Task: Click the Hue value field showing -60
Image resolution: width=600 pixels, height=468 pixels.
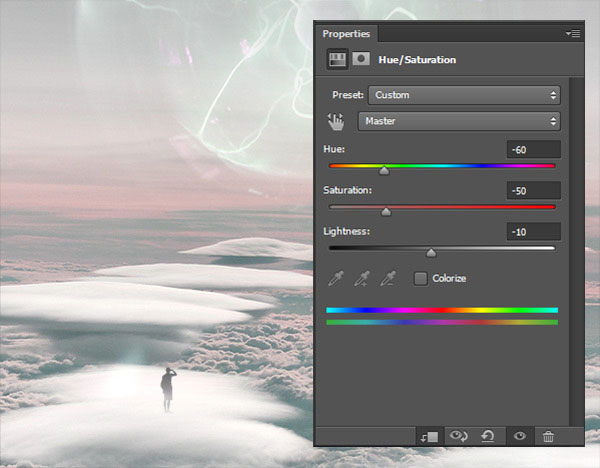Action: (533, 149)
